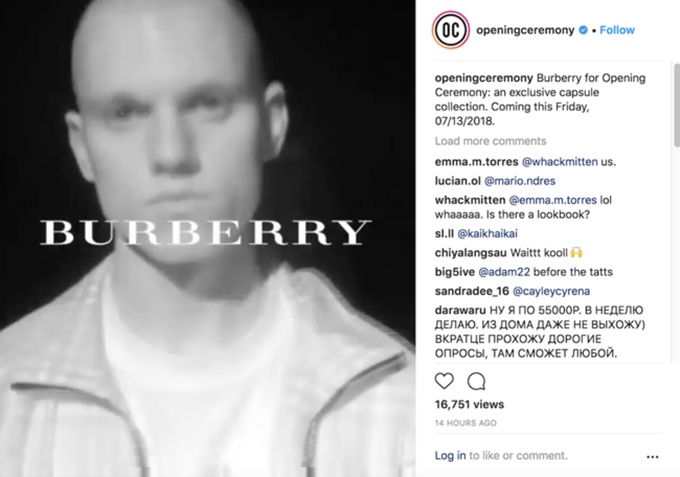Screen dimensions: 680x477
Task: Open the @cayleycyrena mention
Action: coord(551,291)
